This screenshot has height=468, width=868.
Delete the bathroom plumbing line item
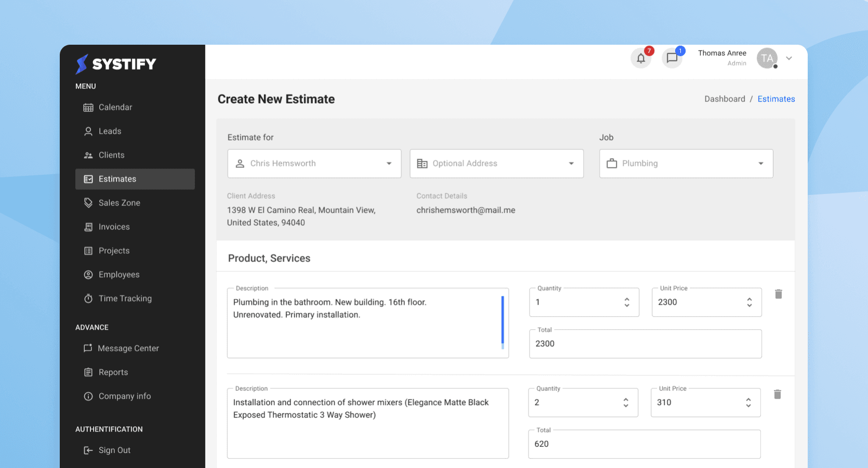tap(779, 294)
